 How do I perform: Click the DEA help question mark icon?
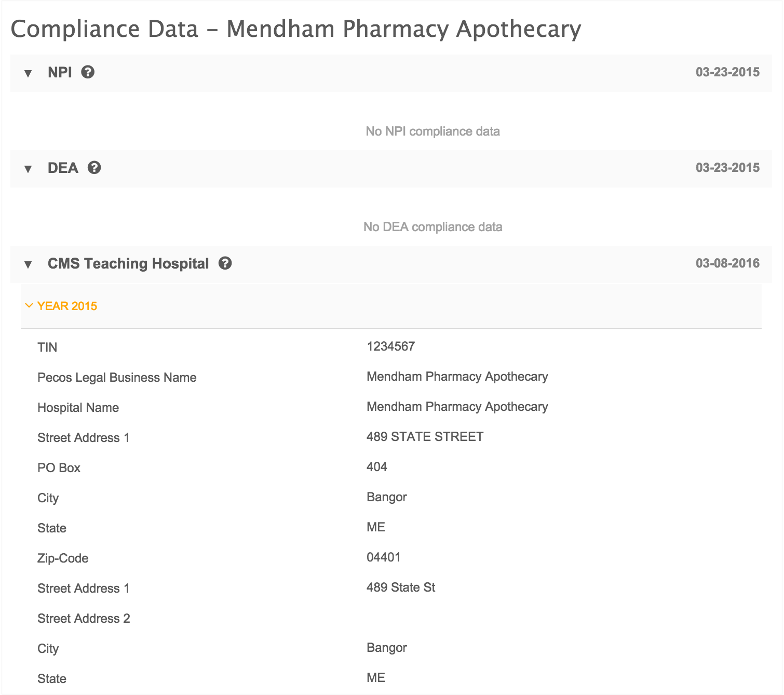coord(94,168)
